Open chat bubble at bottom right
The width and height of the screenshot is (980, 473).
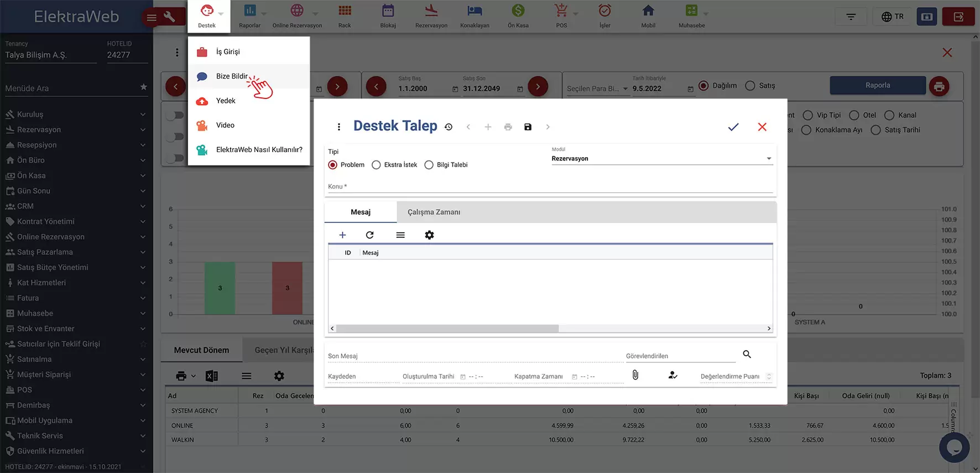tap(954, 448)
